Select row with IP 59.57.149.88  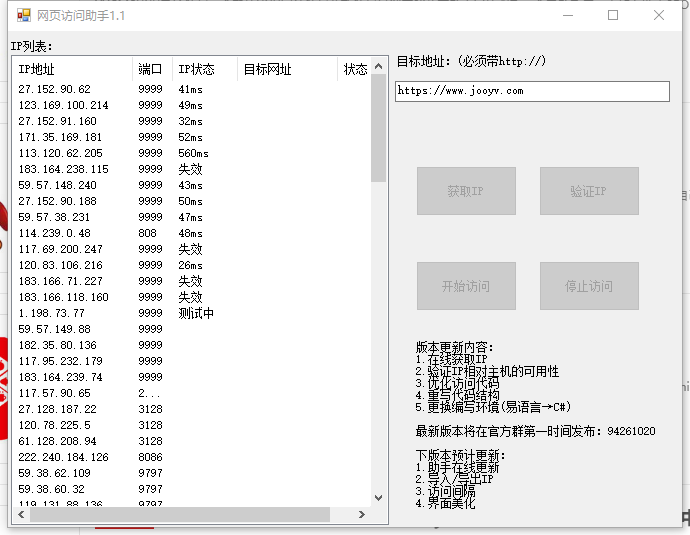(x=192, y=329)
